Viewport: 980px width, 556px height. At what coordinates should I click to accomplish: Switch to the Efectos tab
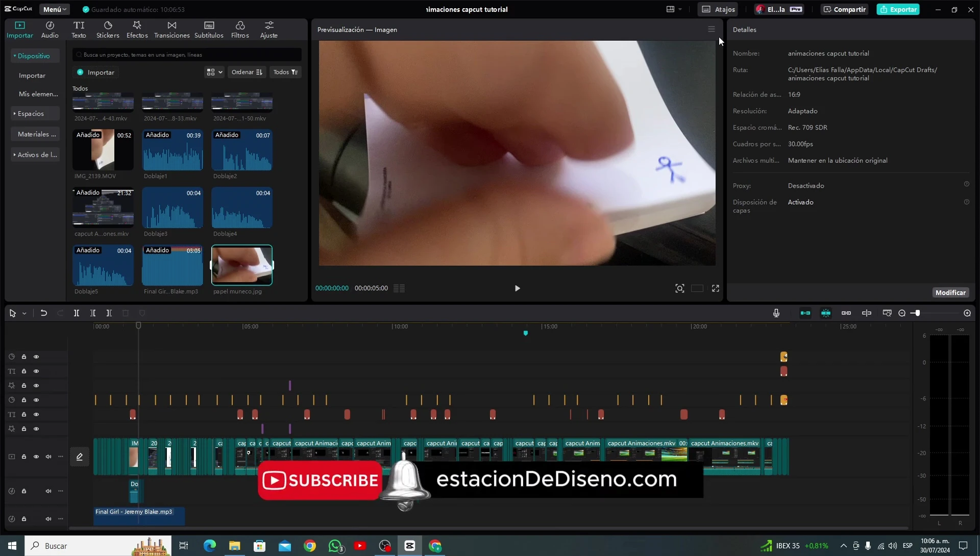point(137,30)
